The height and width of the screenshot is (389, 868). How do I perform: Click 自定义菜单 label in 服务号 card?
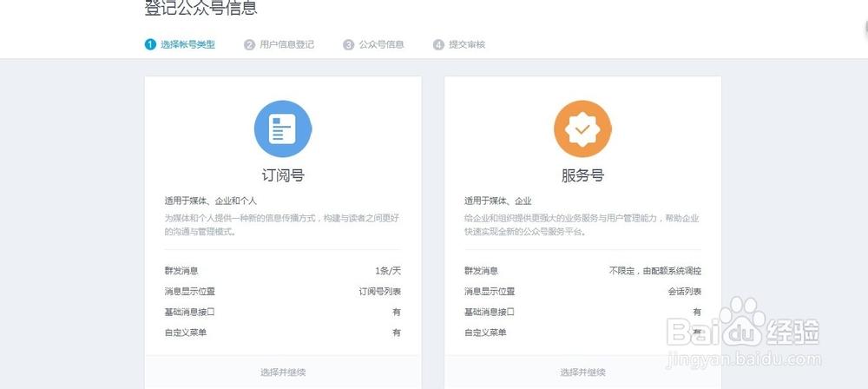coord(485,333)
